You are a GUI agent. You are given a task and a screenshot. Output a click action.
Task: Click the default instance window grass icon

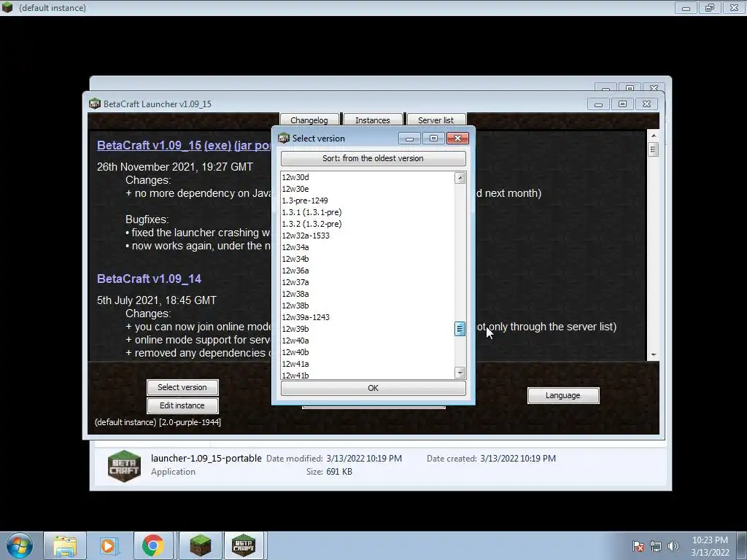[7, 7]
